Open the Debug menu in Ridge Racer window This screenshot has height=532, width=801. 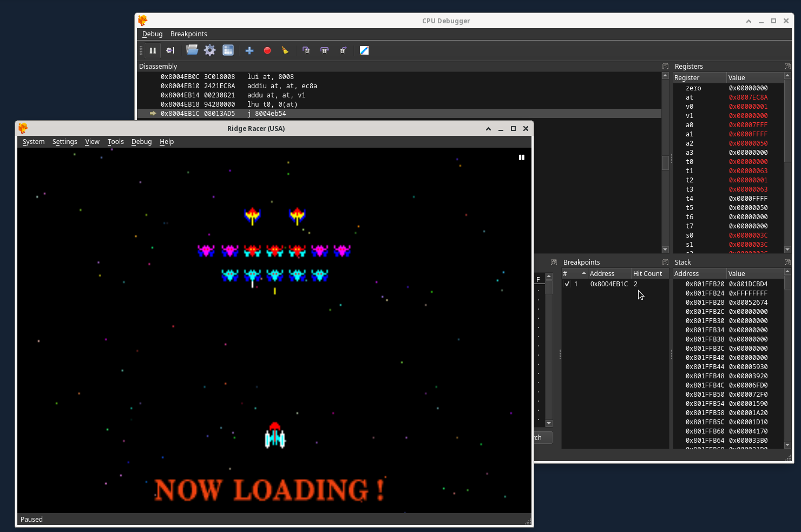click(141, 141)
